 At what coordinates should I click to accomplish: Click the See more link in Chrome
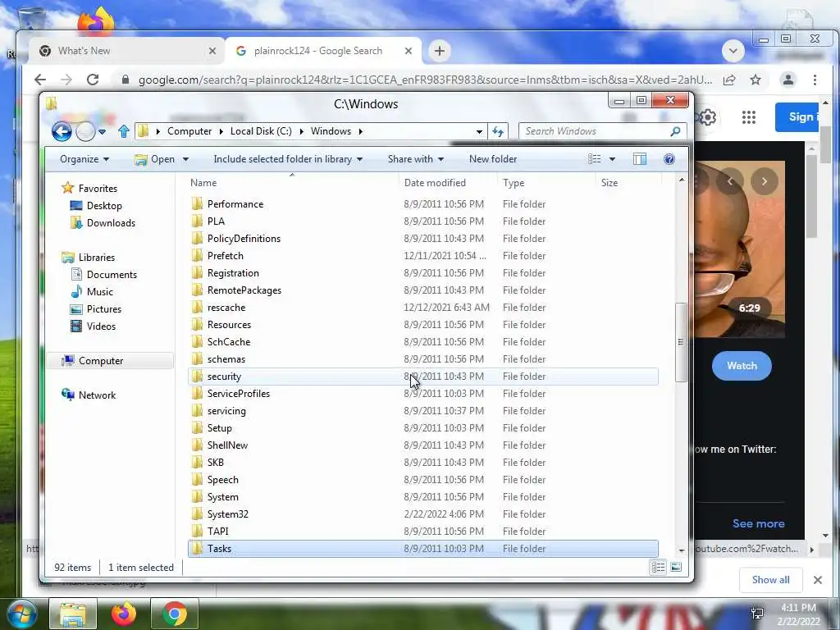(758, 524)
